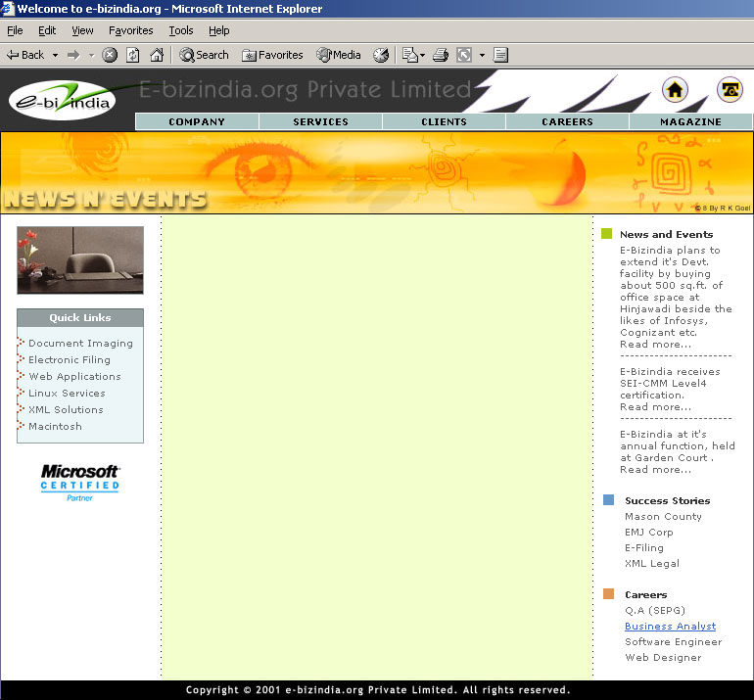
Task: Open the Web Applications quick link
Action: [x=74, y=377]
